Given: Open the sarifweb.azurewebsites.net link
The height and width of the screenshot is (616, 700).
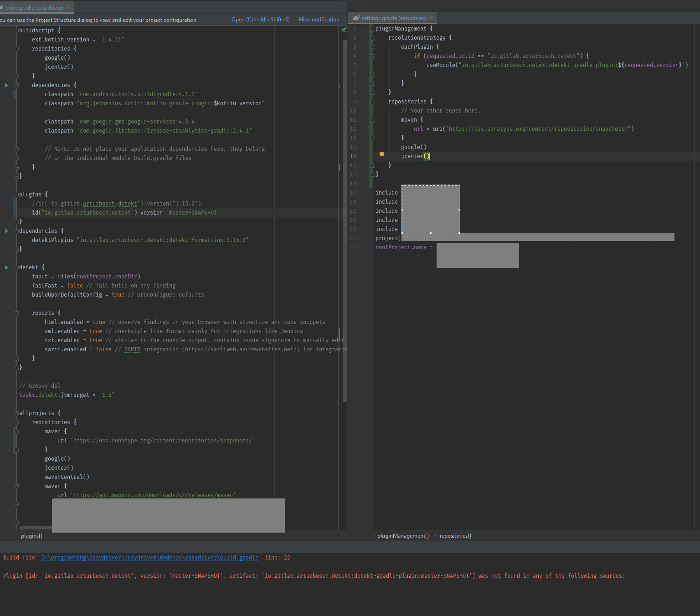Looking at the screenshot, I should [x=241, y=349].
